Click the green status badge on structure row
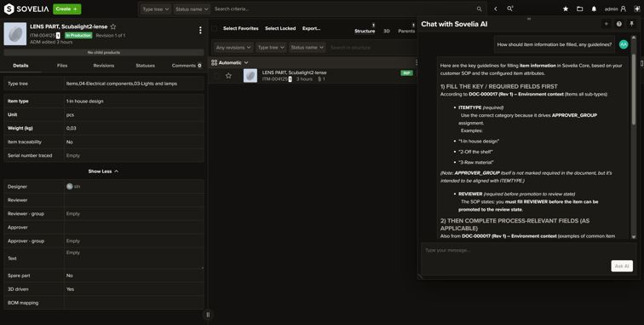 406,73
